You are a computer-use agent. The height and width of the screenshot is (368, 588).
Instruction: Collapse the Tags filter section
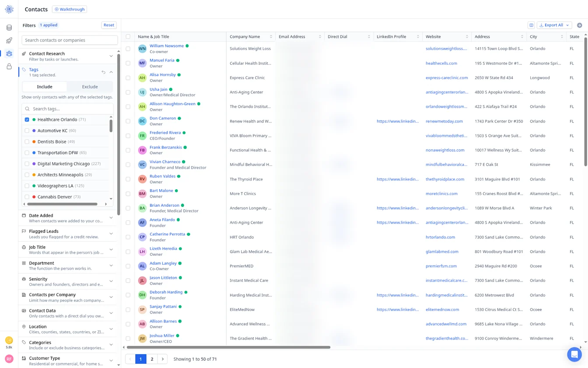click(x=111, y=72)
